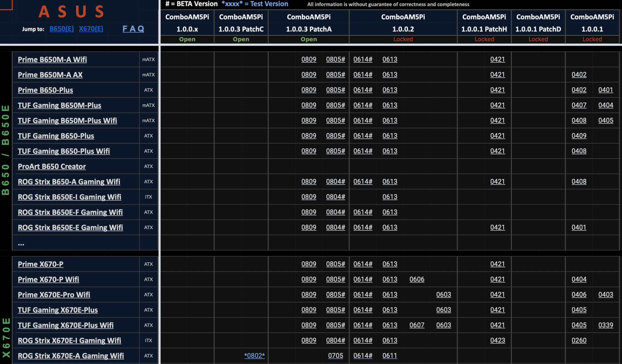Open Prime B650M-A Wifi motherboard link
The image size is (622, 364).
pos(52,60)
